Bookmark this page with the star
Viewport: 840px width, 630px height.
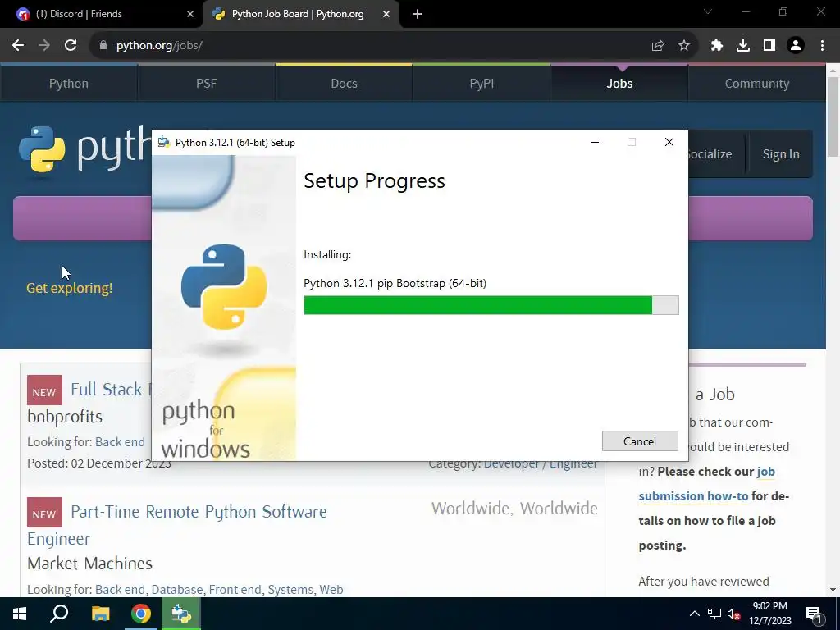684,46
